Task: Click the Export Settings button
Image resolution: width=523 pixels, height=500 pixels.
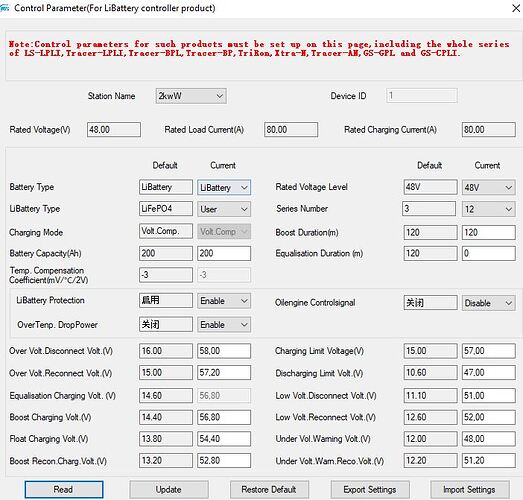Action: [370, 489]
